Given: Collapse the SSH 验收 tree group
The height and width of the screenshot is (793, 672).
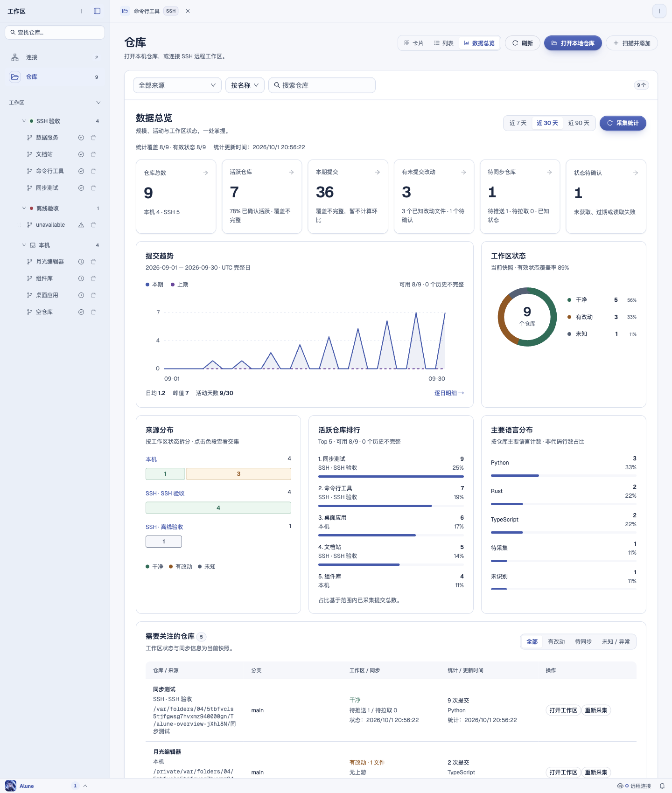Looking at the screenshot, I should [x=24, y=121].
